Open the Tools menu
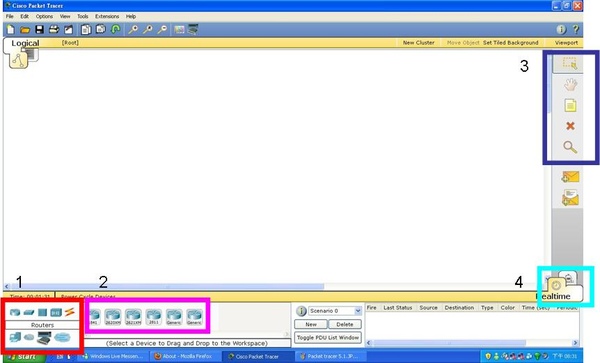The height and width of the screenshot is (363, 600). point(83,16)
